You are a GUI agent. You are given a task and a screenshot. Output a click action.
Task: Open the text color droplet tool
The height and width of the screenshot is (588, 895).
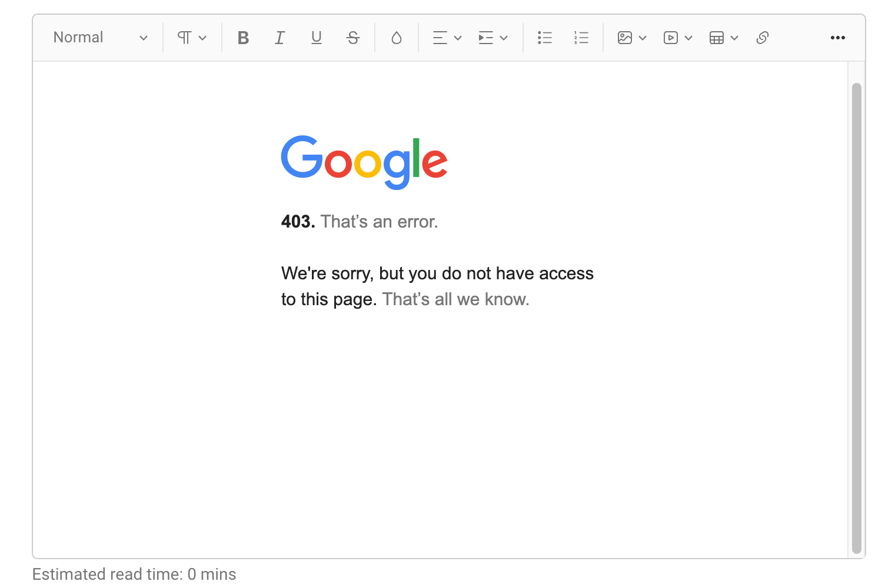[x=397, y=38]
